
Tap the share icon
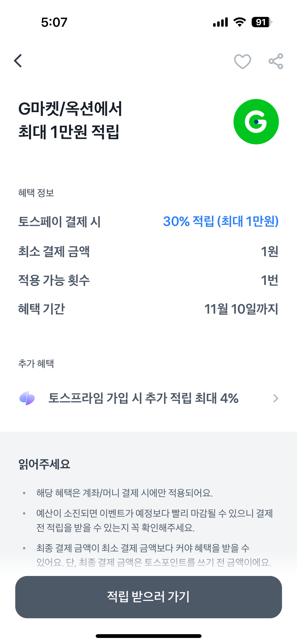coord(276,61)
